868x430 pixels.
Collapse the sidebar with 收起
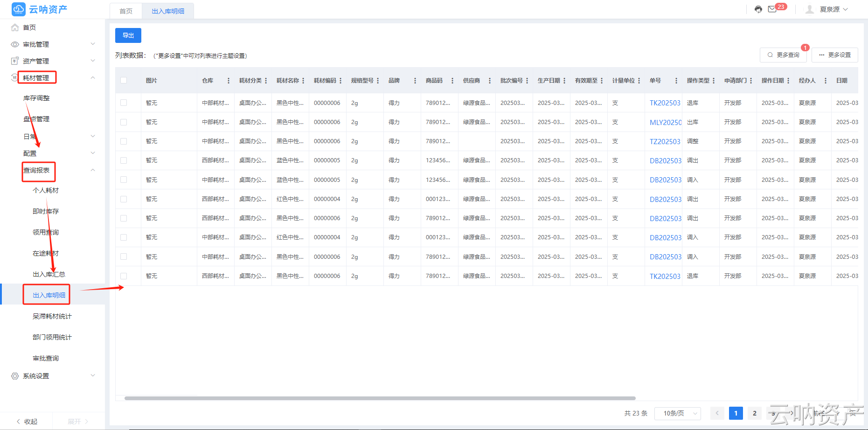click(27, 422)
